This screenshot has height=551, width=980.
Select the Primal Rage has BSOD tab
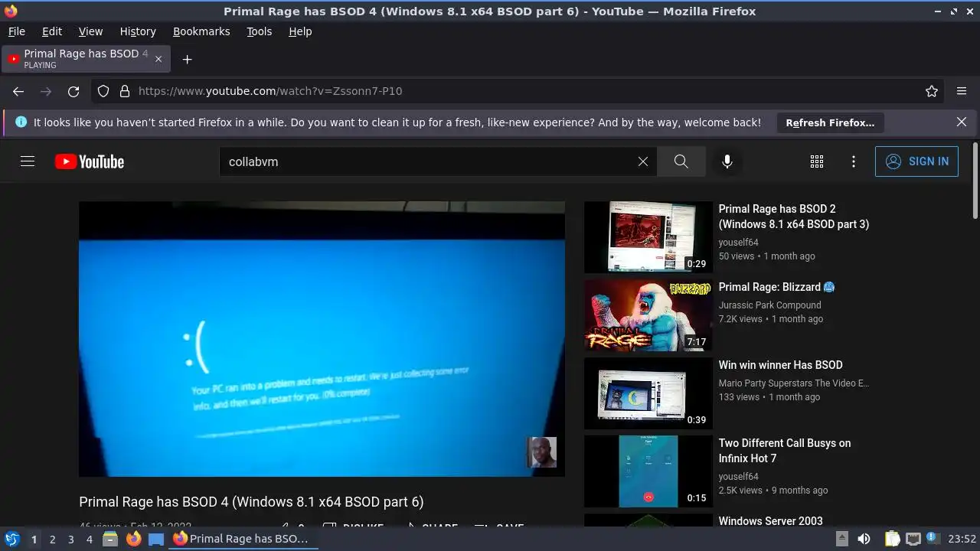point(87,59)
